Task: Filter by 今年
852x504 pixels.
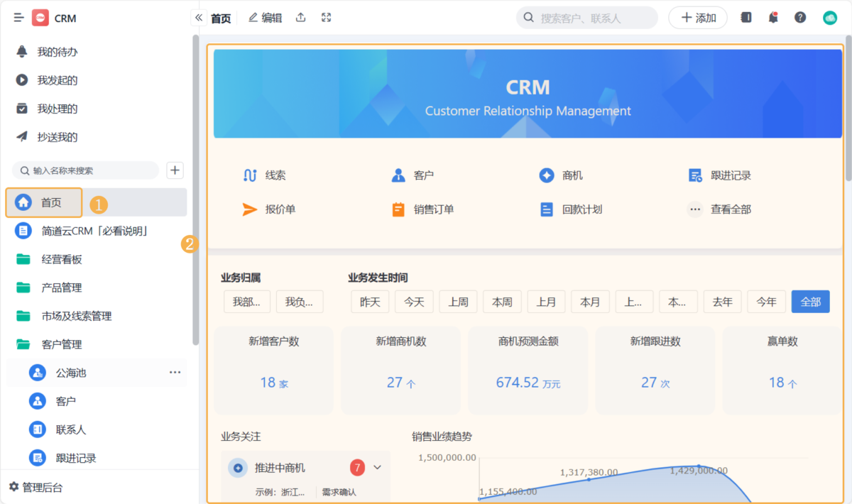Action: tap(766, 302)
